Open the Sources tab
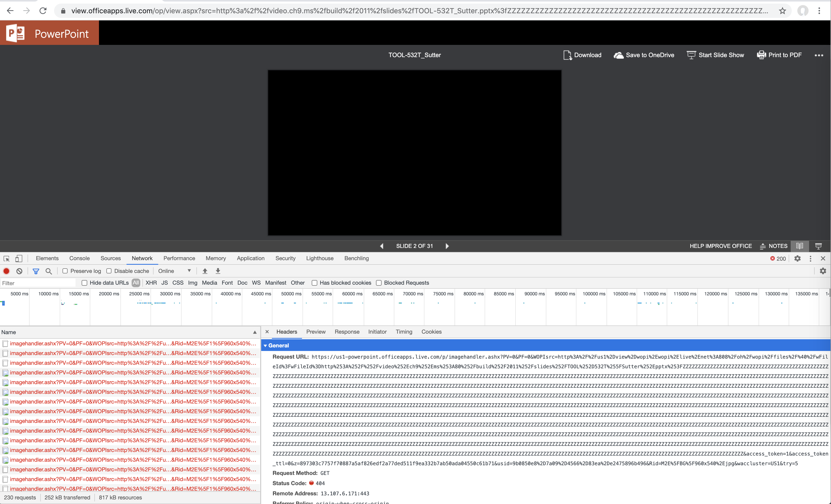 111,258
